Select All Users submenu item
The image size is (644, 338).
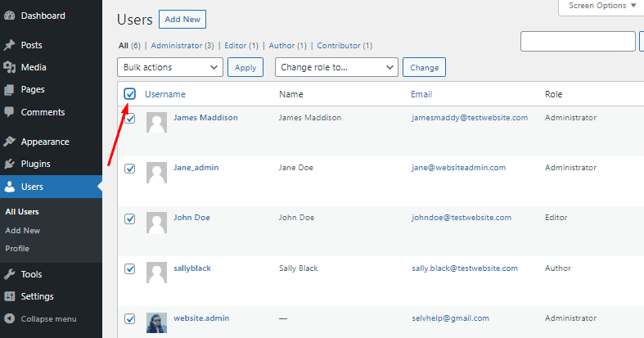pyautogui.click(x=22, y=211)
